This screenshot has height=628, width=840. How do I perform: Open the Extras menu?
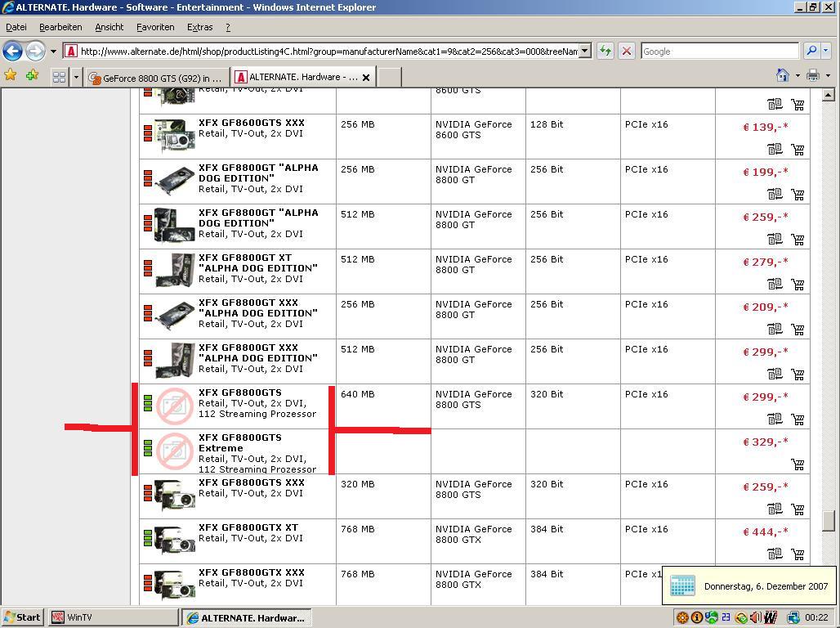200,27
